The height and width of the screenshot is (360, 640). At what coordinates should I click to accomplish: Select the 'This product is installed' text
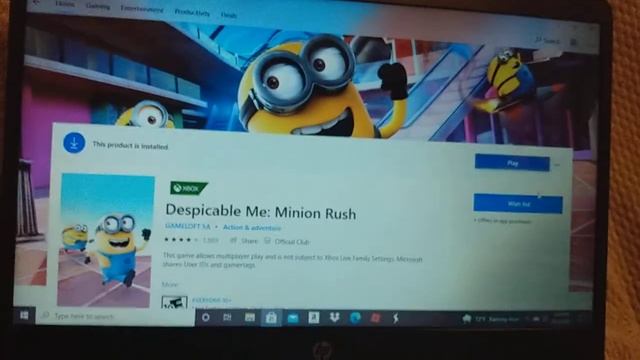[130, 146]
